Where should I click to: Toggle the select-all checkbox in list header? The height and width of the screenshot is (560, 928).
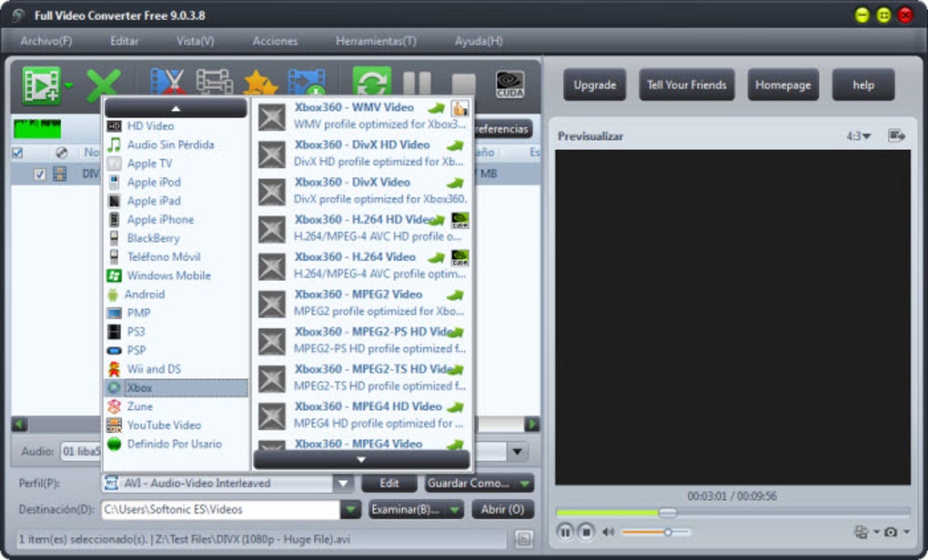(19, 153)
